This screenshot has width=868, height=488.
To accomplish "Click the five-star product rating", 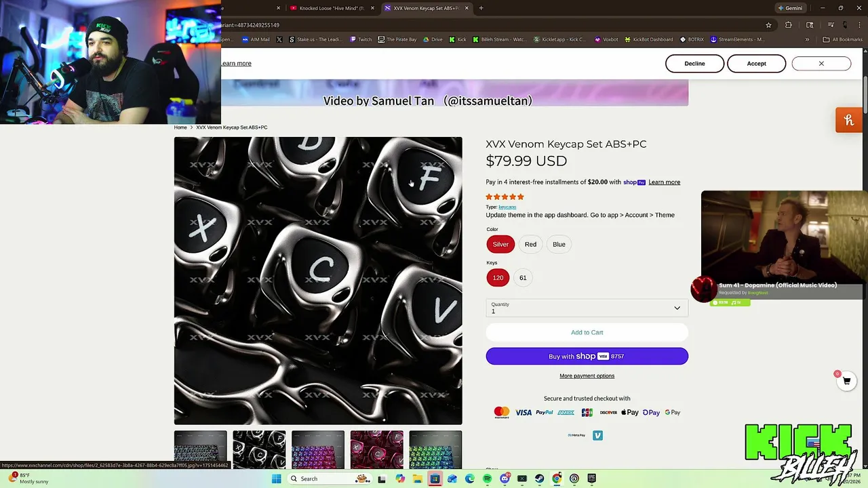I will (505, 197).
